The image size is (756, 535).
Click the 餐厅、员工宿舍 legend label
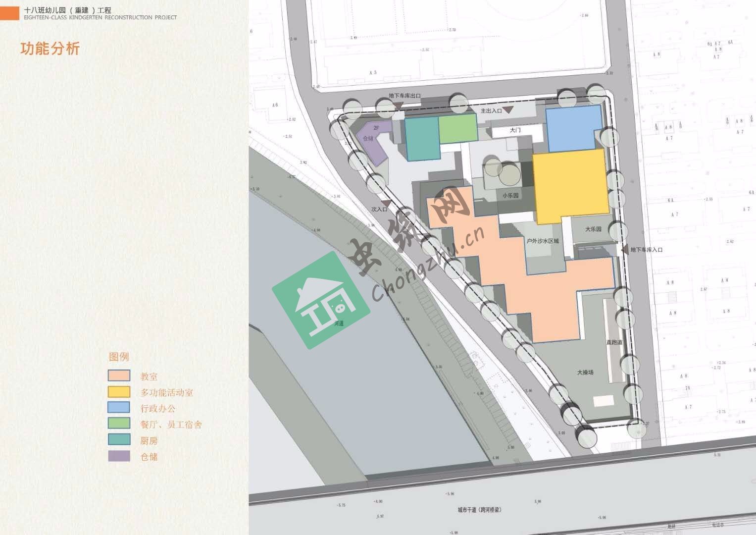(x=171, y=425)
